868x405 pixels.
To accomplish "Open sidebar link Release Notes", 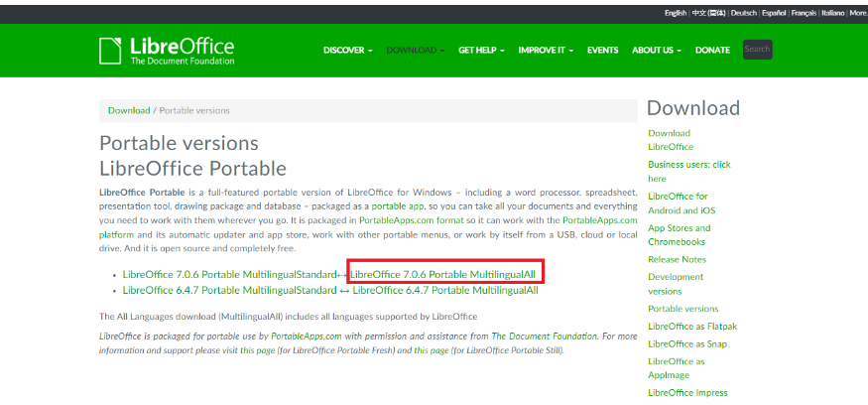I will 677,259.
